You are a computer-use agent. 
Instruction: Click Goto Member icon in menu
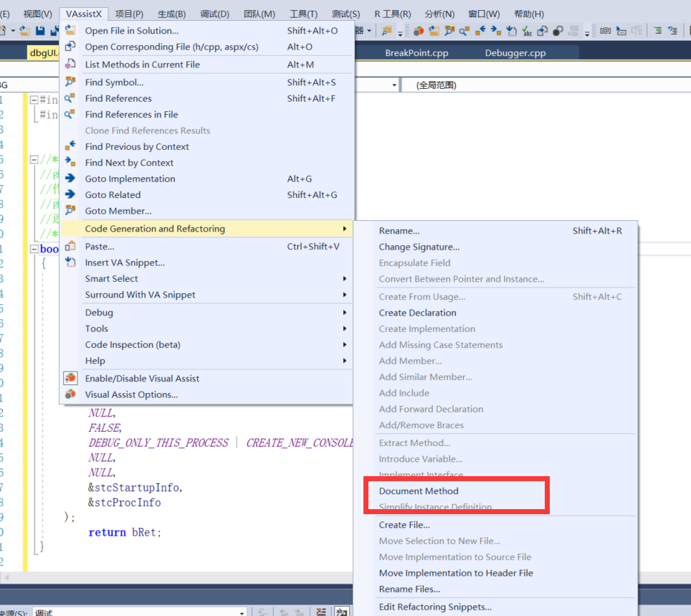(70, 210)
